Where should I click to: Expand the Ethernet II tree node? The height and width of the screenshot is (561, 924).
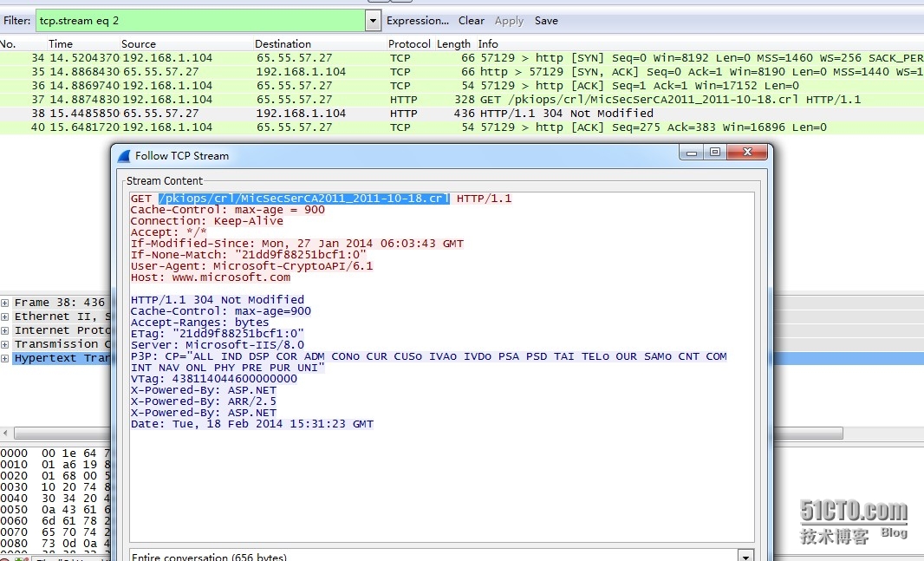coord(4,317)
